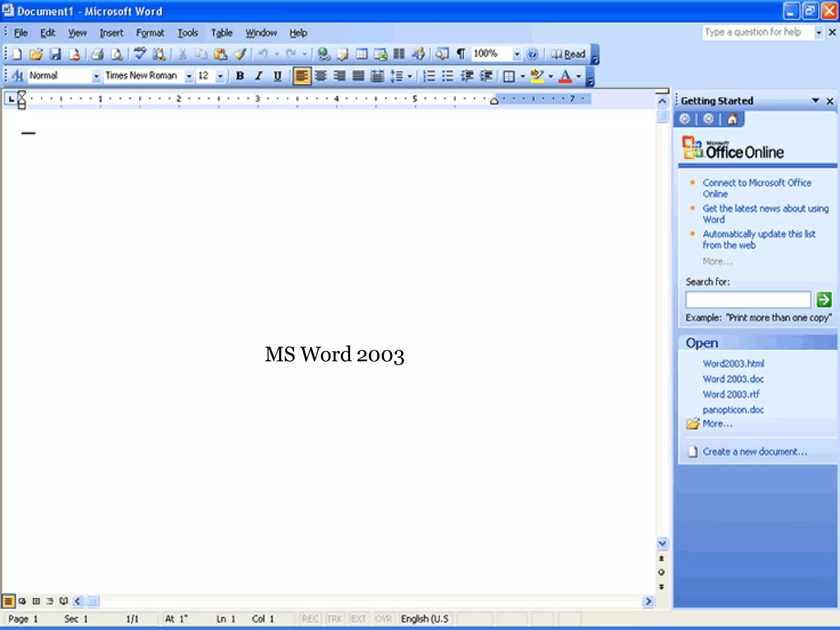Image resolution: width=840 pixels, height=630 pixels.
Task: Open Print Preview from the toolbar
Action: coord(116,54)
